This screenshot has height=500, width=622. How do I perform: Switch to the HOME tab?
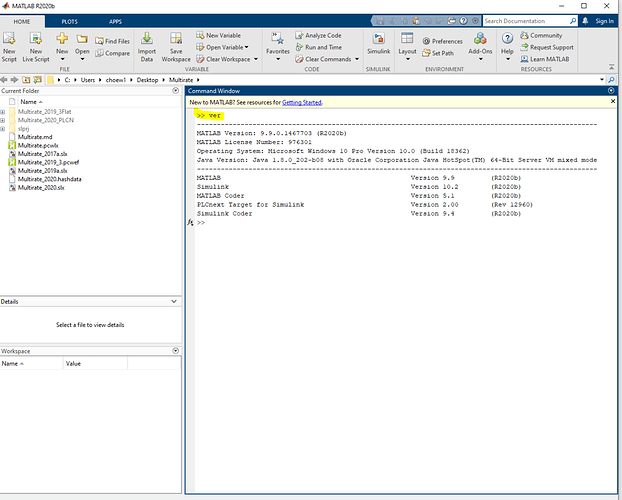point(22,21)
